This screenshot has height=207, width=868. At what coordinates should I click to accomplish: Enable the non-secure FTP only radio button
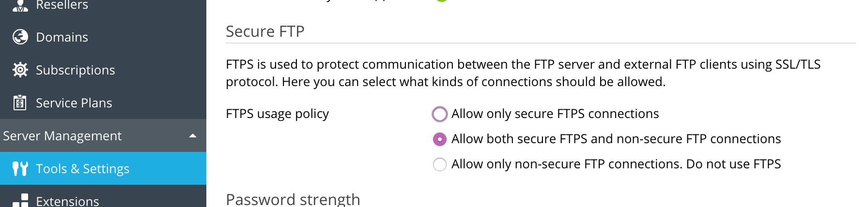click(439, 164)
